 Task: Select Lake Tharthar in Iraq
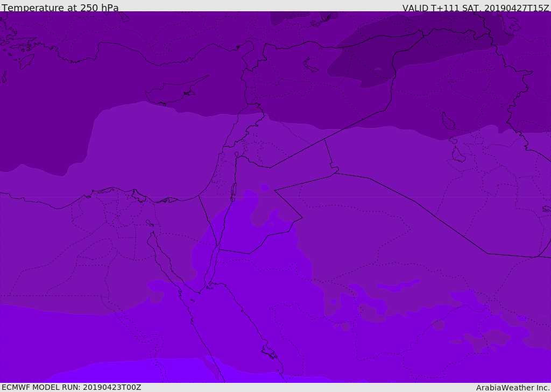(448, 121)
